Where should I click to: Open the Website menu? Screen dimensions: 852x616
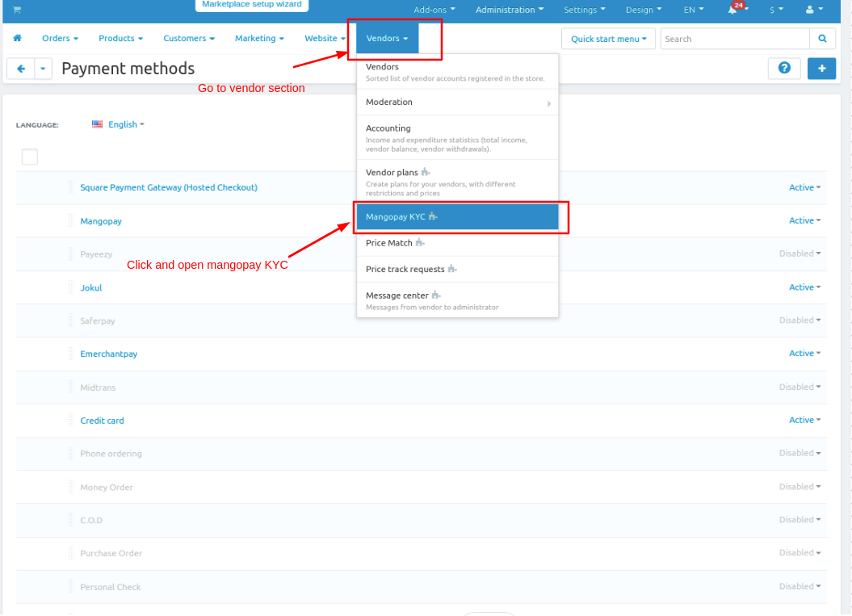pyautogui.click(x=325, y=38)
